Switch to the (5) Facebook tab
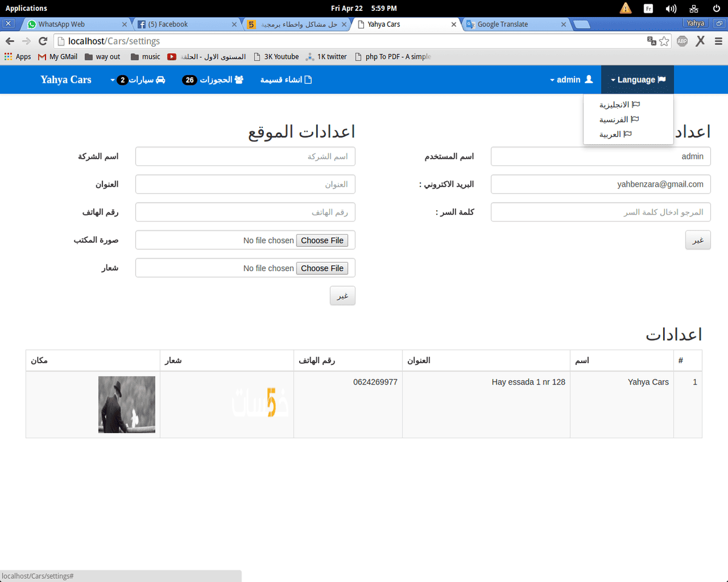728x582 pixels. pyautogui.click(x=186, y=24)
